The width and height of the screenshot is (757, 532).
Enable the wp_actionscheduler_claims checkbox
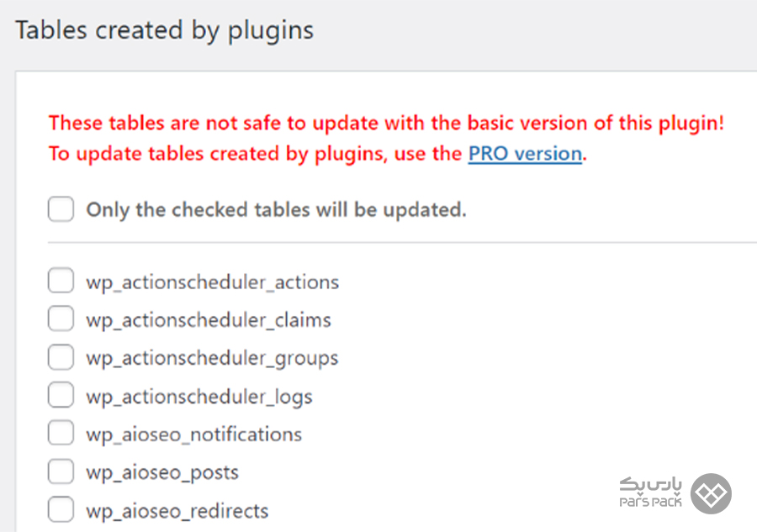pyautogui.click(x=61, y=319)
